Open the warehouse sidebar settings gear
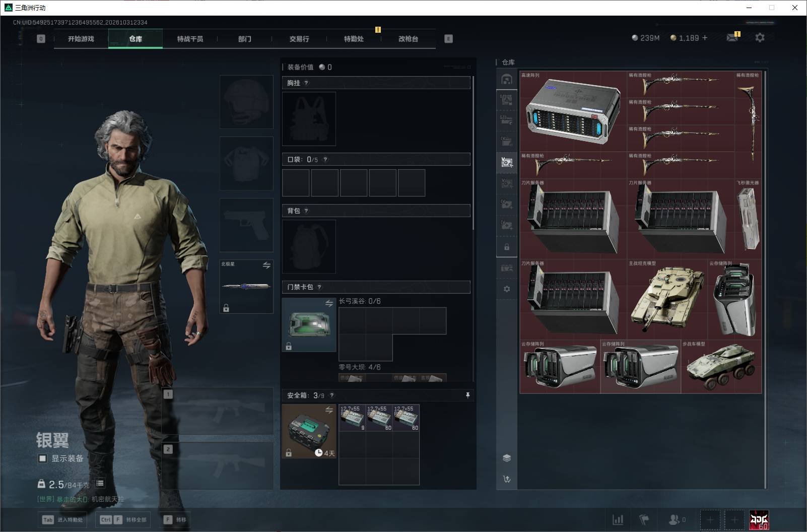The height and width of the screenshot is (532, 807). tap(507, 289)
